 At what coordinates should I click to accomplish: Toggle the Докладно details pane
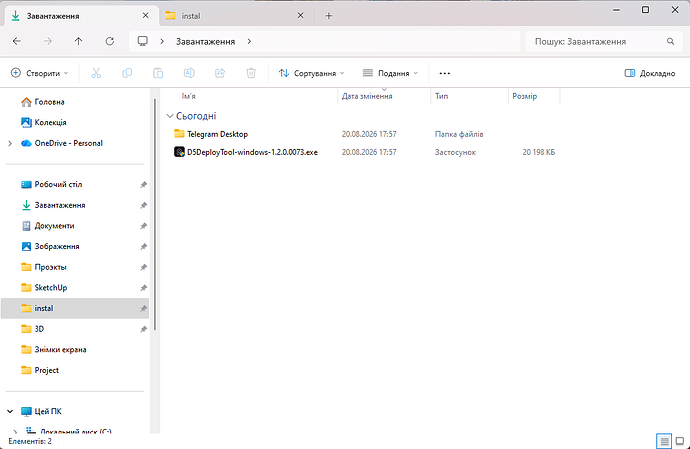coord(650,73)
